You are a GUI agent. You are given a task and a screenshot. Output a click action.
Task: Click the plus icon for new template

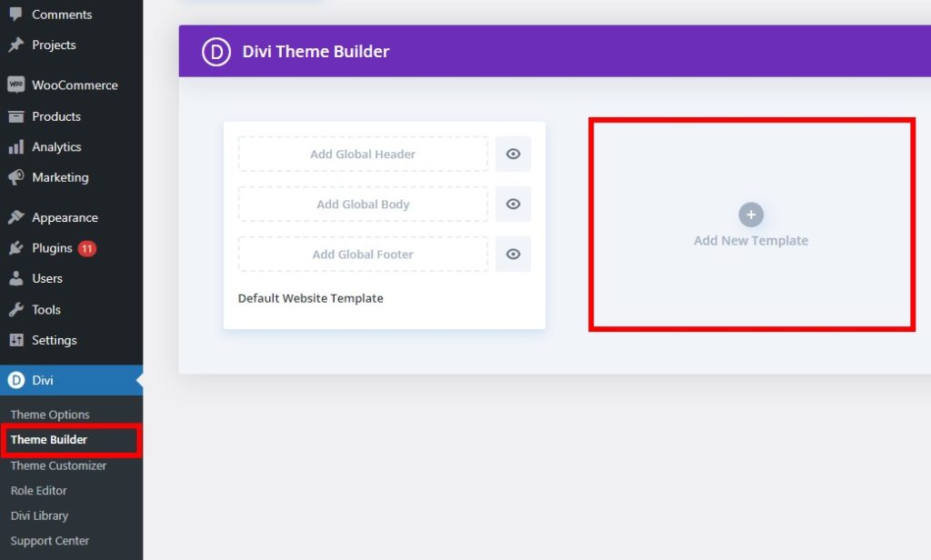(750, 215)
